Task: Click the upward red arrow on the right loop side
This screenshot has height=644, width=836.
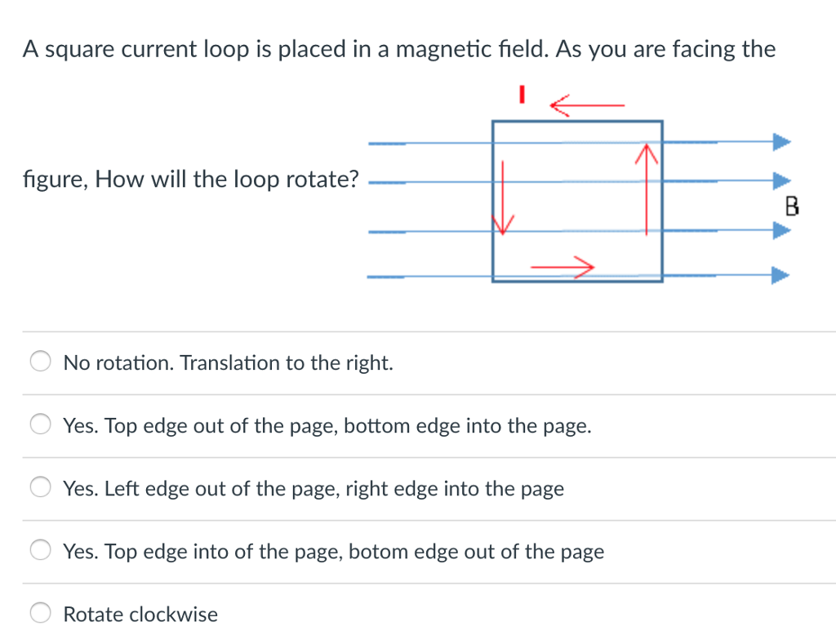Action: click(x=647, y=188)
